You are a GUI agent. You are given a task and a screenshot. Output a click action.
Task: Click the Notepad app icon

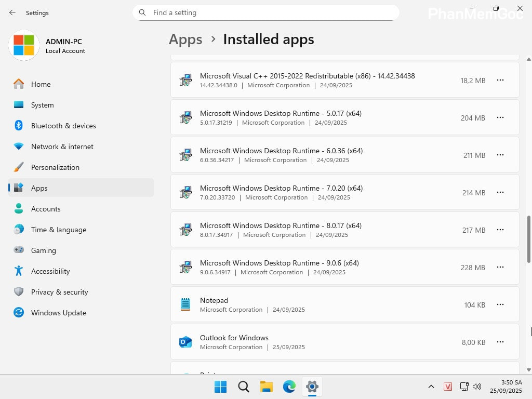coord(185,304)
